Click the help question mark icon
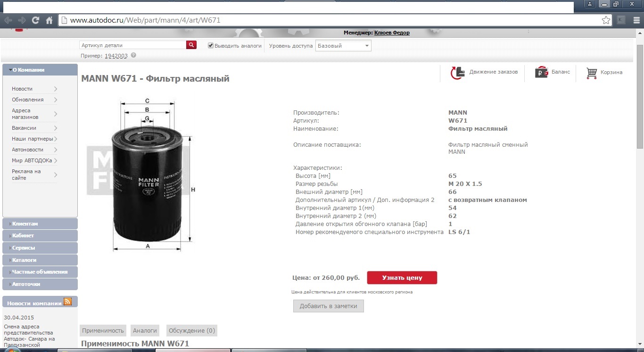The height and width of the screenshot is (352, 644). coord(133,55)
